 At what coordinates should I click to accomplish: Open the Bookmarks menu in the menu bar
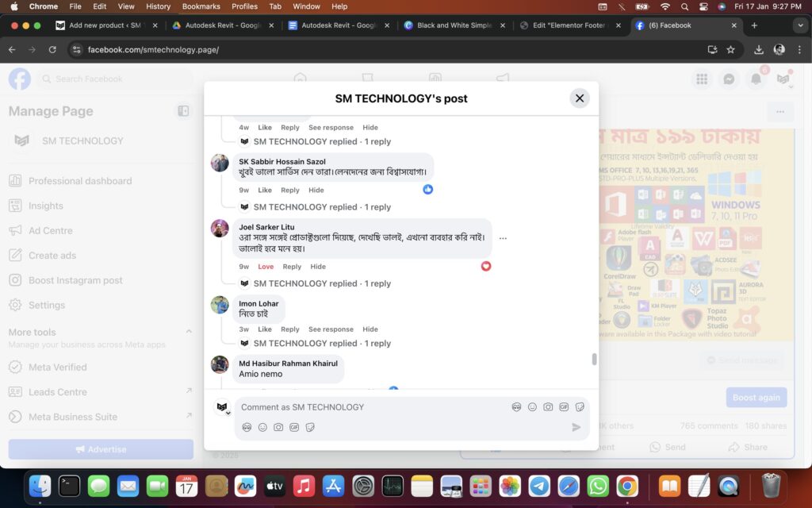pos(201,6)
